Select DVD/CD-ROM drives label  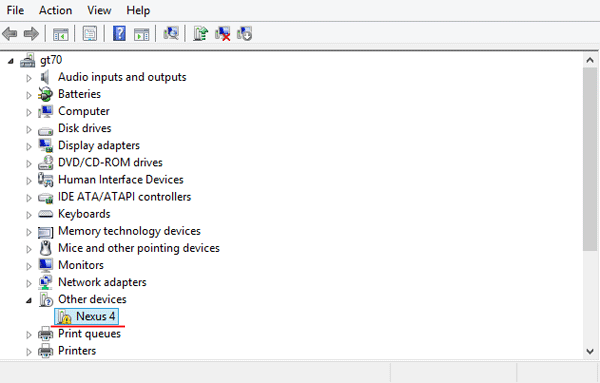110,163
